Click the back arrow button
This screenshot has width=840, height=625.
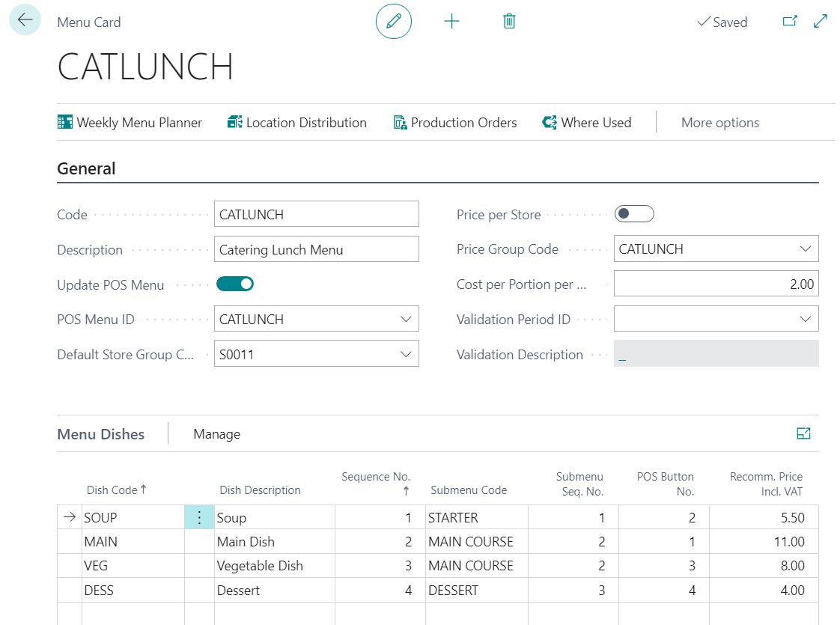(x=25, y=19)
